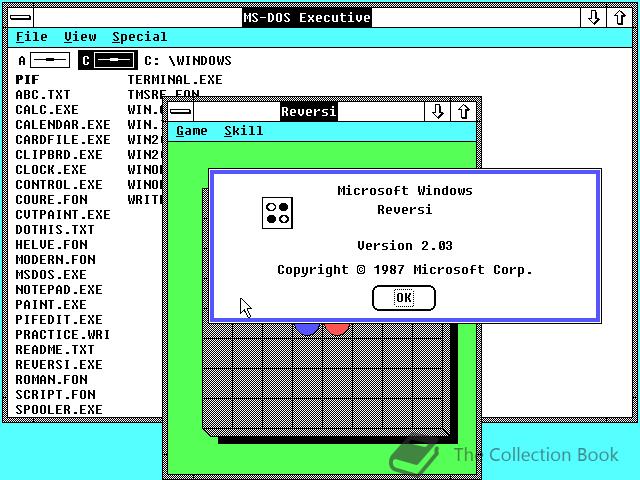The width and height of the screenshot is (640, 480).
Task: Open File menu in MS-DOS Executive
Action: [31, 37]
